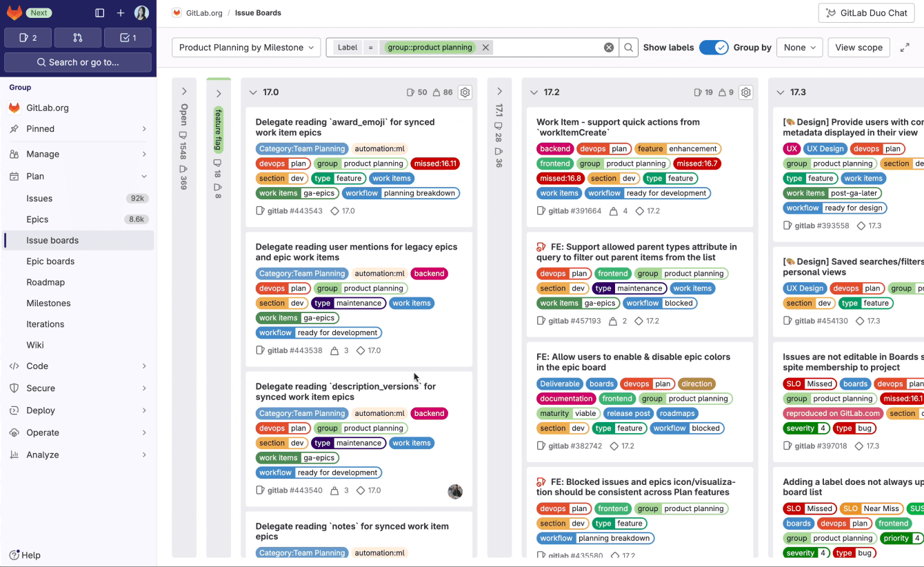Click the 'Search or go to…' field
The width and height of the screenshot is (924, 567).
78,62
